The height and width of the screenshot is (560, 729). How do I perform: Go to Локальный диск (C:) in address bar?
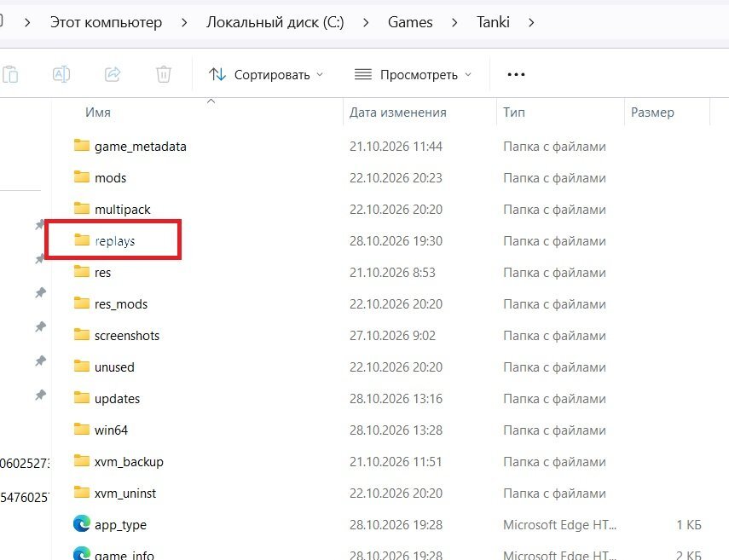tap(275, 22)
